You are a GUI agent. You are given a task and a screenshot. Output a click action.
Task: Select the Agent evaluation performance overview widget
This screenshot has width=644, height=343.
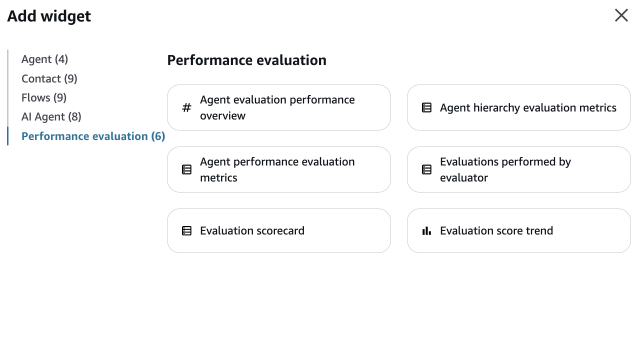[x=278, y=107]
